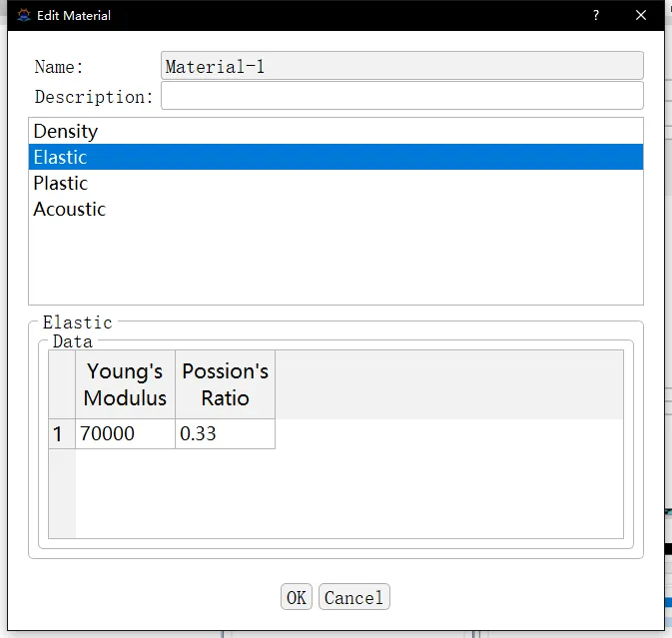Select the Elastic property row
The image size is (672, 638).
[336, 157]
